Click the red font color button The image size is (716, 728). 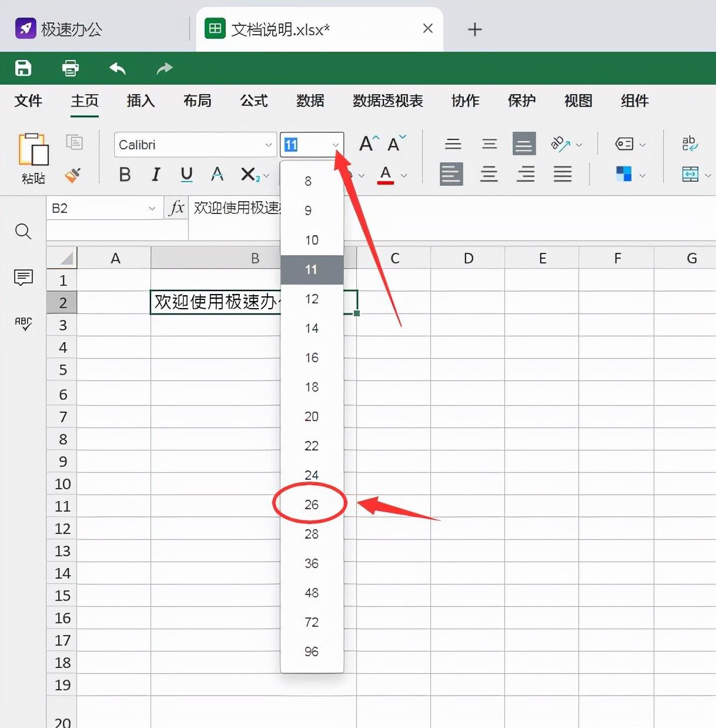386,175
